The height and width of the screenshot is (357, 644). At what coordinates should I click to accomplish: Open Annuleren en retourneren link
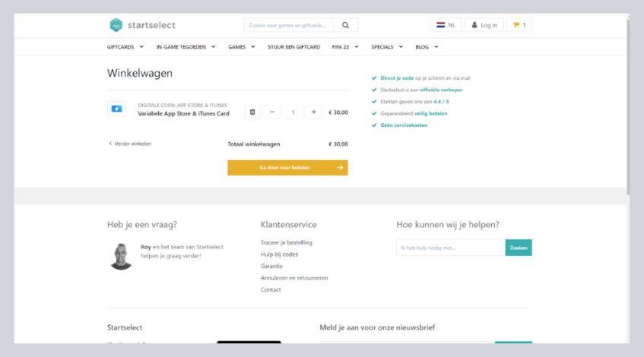pyautogui.click(x=294, y=278)
